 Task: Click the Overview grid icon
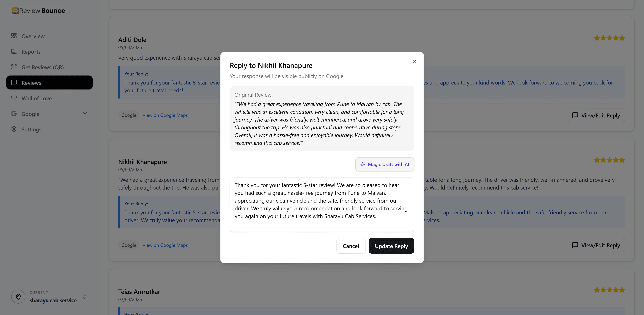(14, 36)
